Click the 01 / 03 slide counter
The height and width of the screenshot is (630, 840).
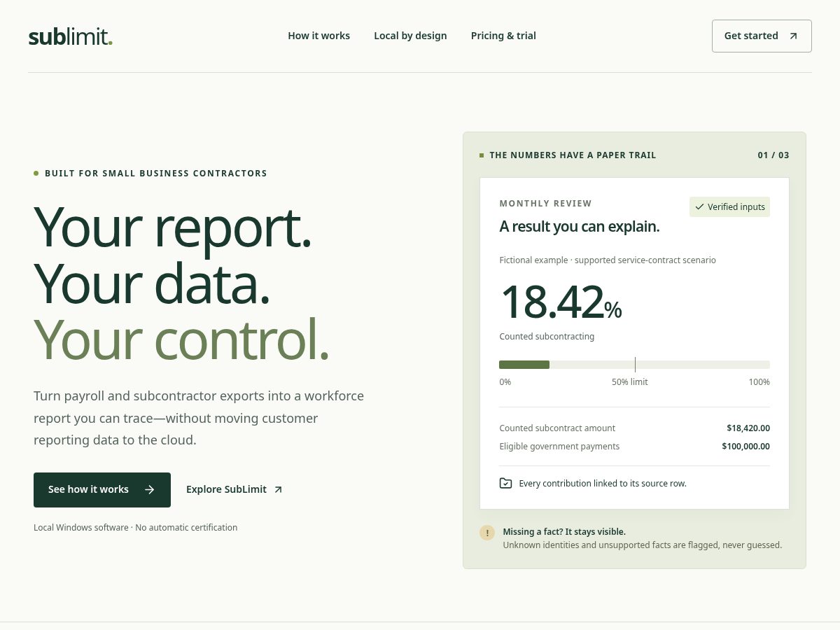773,155
